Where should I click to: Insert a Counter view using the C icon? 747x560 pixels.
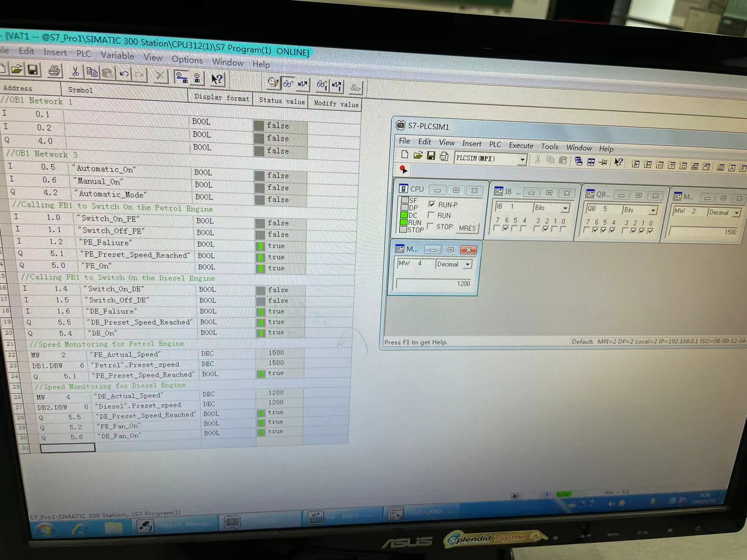pos(683,166)
